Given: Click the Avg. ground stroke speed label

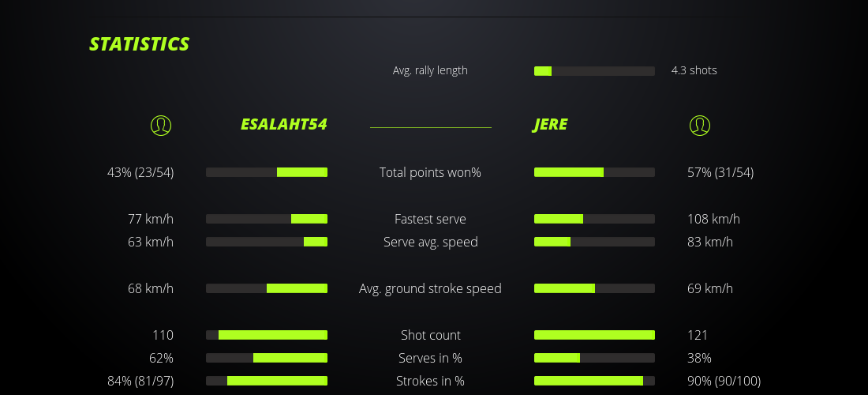Looking at the screenshot, I should coord(430,288).
